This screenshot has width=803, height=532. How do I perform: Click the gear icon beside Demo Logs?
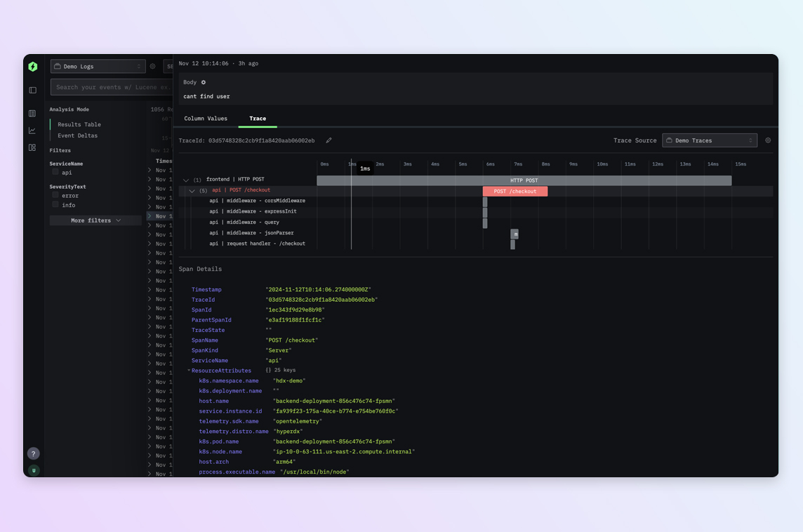coord(153,67)
